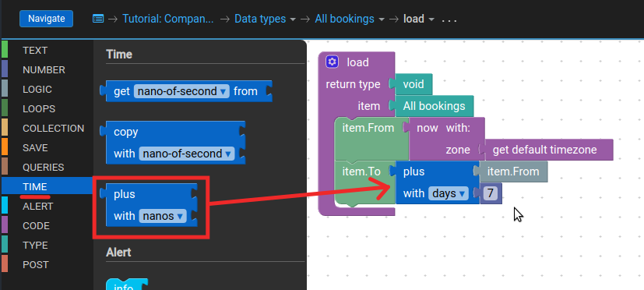Open the Data types breadcrumb link
The image size is (644, 290).
[260, 19]
